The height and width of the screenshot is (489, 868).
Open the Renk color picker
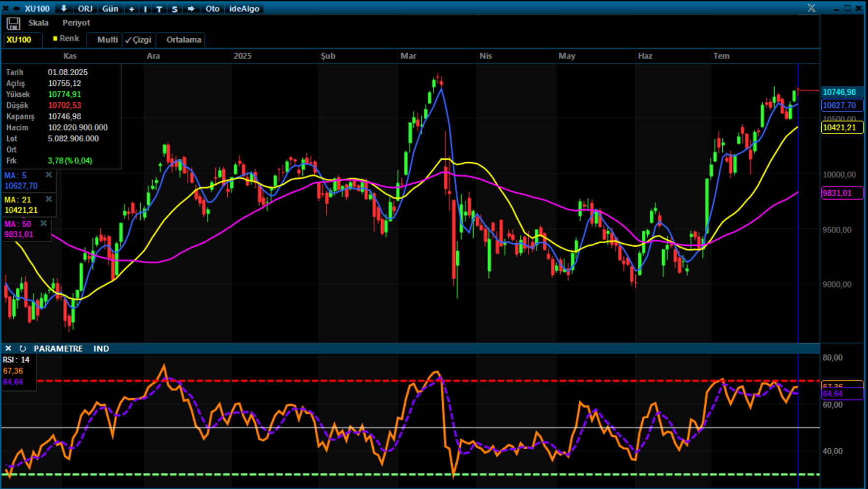(66, 38)
